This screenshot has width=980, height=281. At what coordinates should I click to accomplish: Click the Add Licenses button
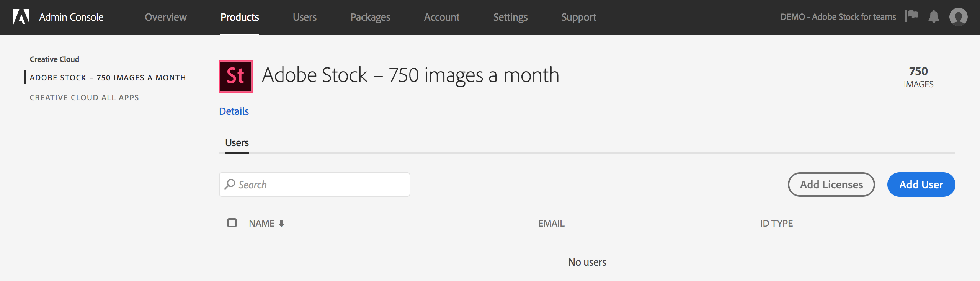point(831,185)
